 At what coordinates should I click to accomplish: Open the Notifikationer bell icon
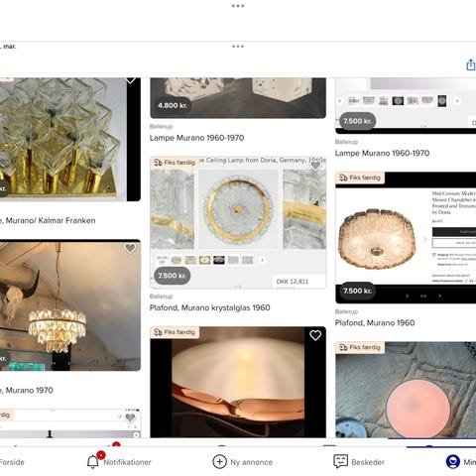click(93, 461)
